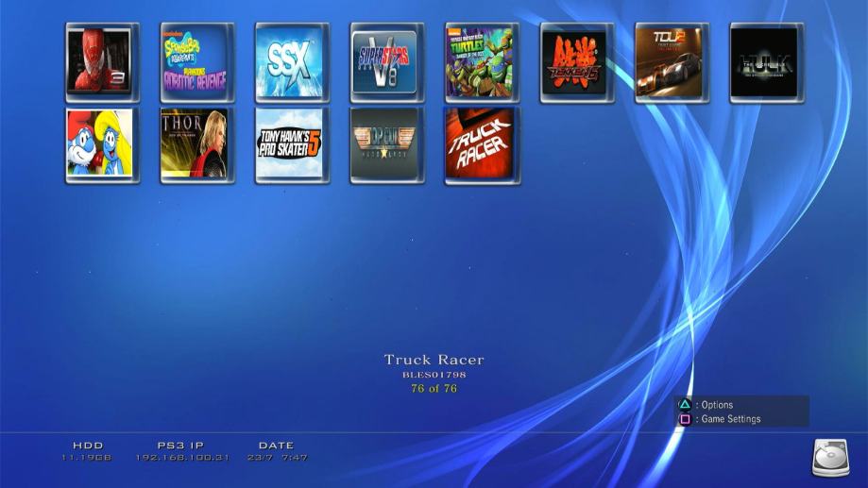Click the BLES01798 game ID text
Screen dimensions: 868x488
(434, 375)
